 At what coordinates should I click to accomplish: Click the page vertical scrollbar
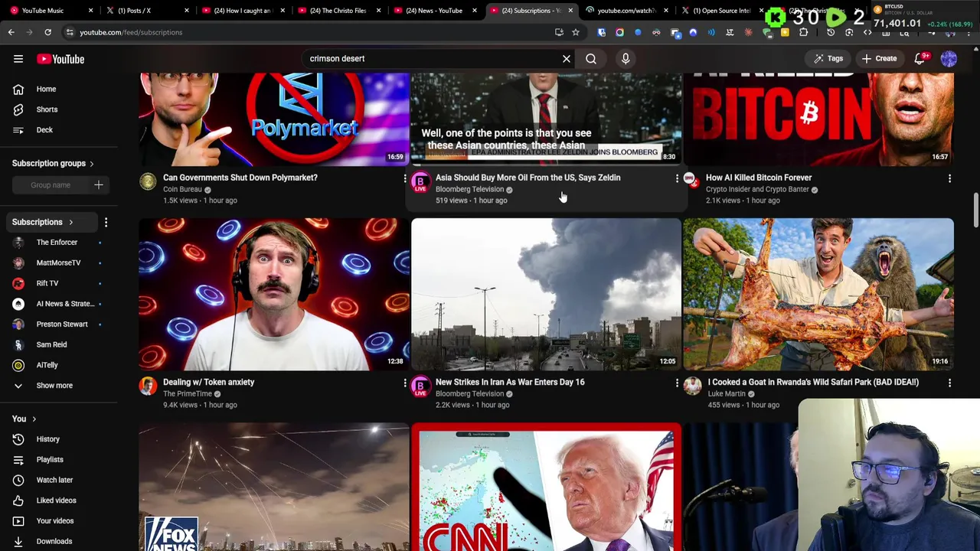click(x=976, y=210)
